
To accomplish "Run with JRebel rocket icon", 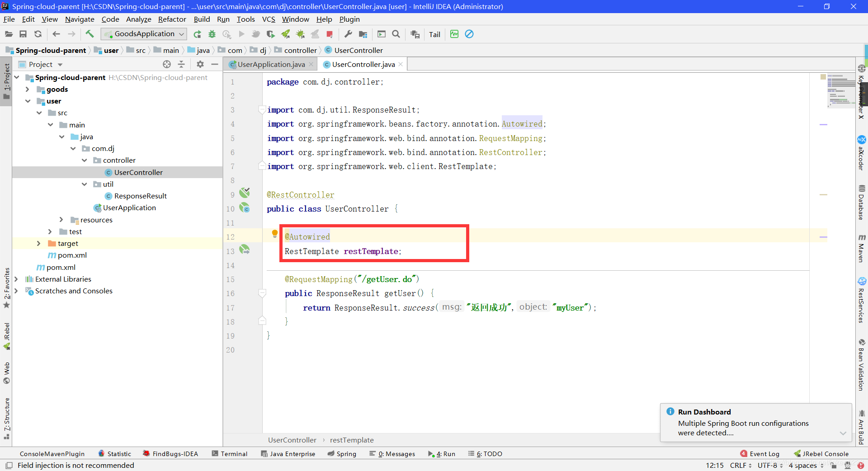I will point(285,34).
